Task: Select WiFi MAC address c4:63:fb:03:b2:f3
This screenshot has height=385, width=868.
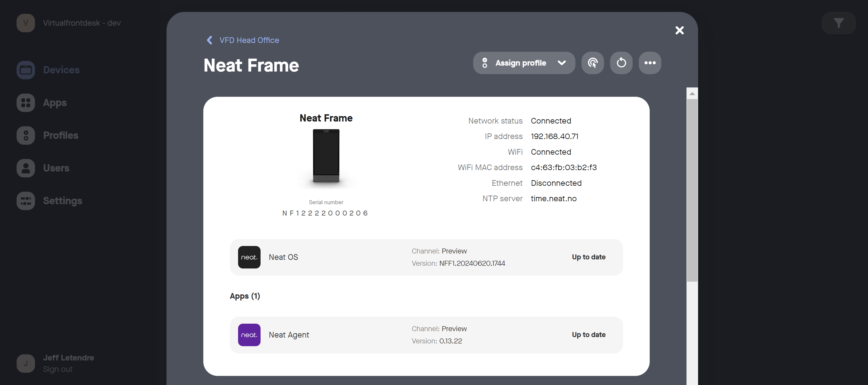Action: [x=564, y=167]
